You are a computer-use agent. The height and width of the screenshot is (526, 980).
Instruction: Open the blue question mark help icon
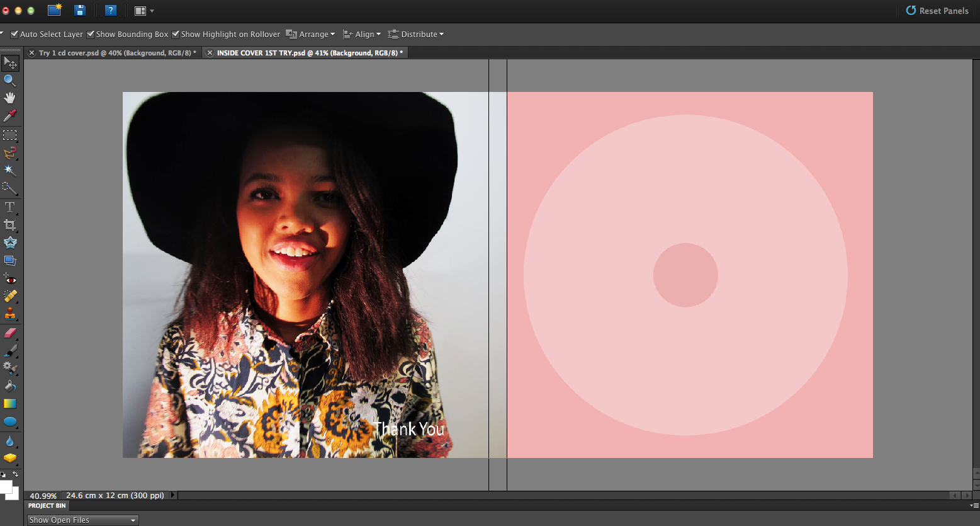[111, 10]
